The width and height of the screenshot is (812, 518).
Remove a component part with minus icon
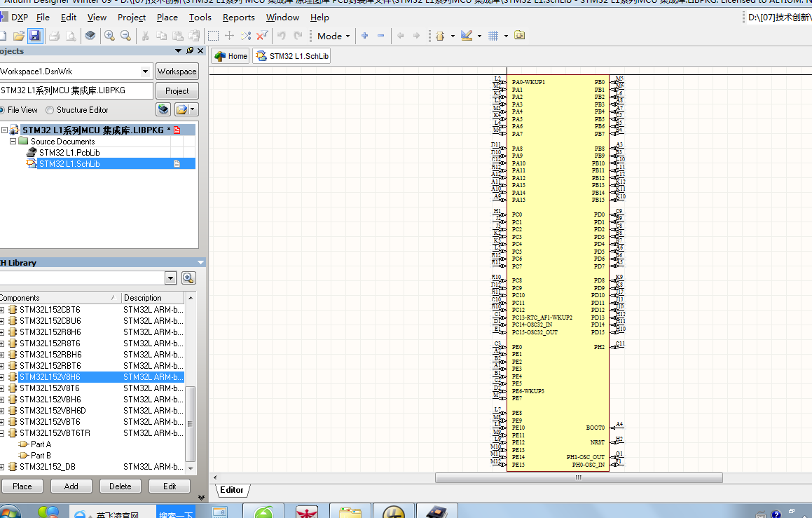click(381, 36)
